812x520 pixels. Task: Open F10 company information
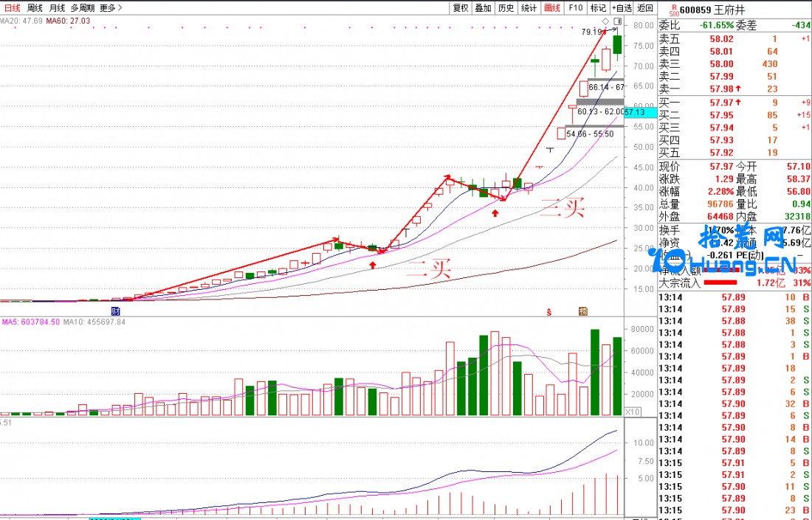point(575,8)
